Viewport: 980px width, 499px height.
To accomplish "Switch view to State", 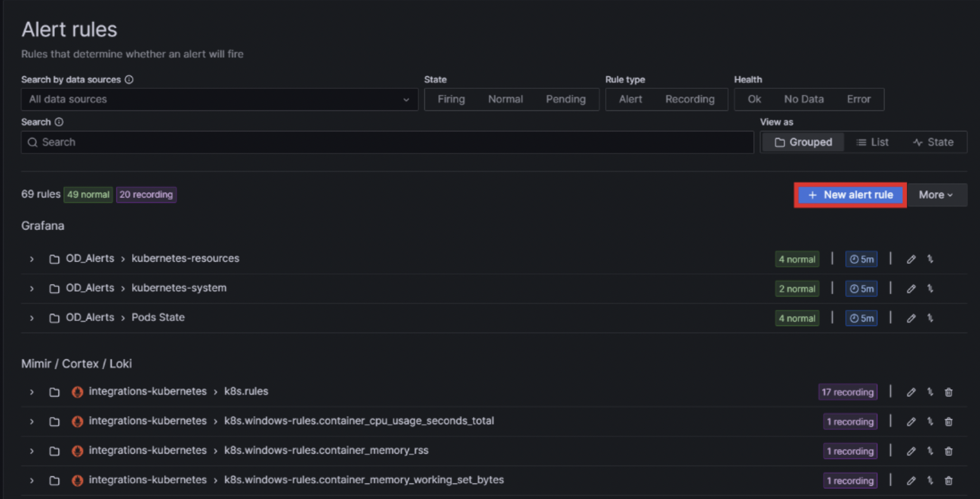I will 933,142.
